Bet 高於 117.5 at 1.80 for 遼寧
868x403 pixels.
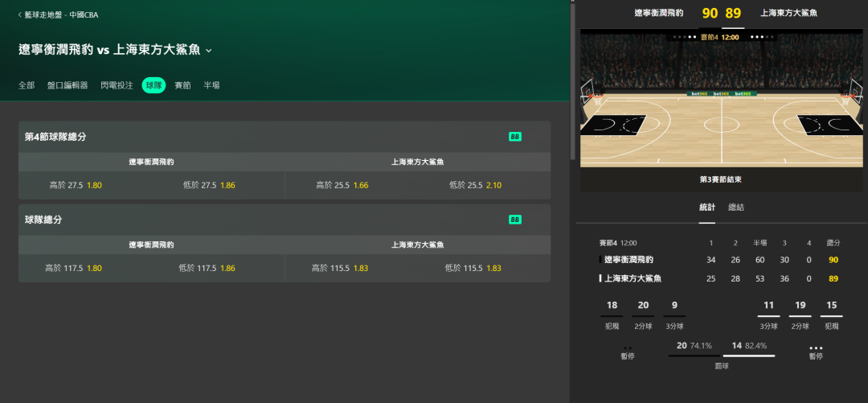(x=74, y=269)
